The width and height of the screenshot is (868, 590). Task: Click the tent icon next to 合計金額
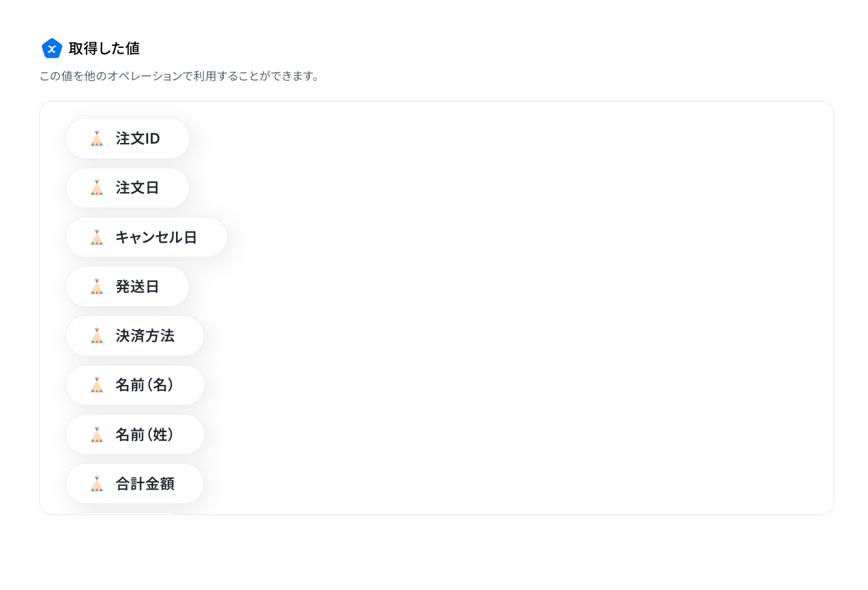click(x=97, y=484)
